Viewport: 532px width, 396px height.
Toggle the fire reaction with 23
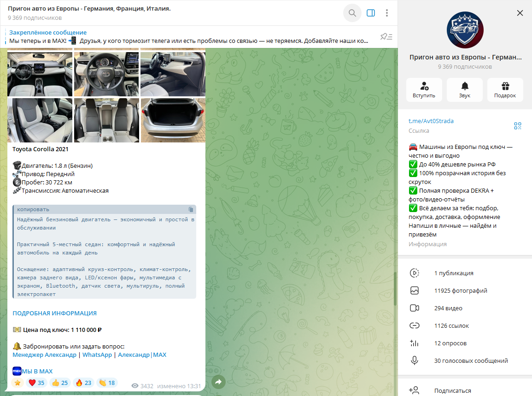[83, 383]
